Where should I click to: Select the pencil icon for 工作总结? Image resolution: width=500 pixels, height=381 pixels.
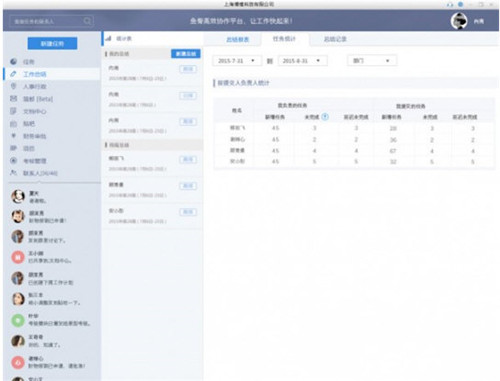click(13, 74)
